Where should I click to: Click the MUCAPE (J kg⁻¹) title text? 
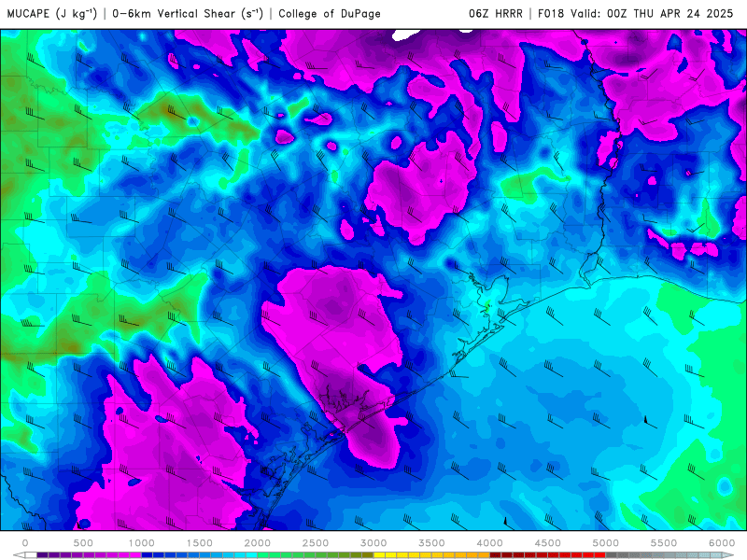(52, 13)
